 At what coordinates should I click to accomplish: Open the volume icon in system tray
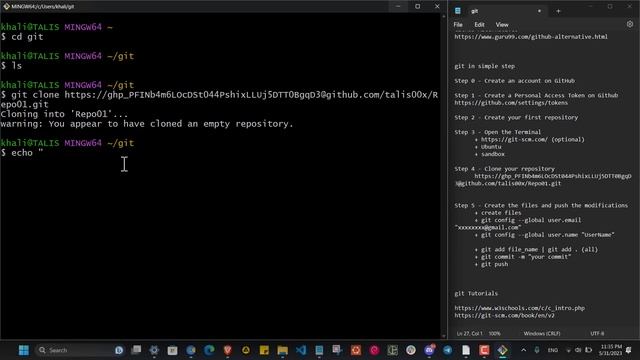pyautogui.click(x=578, y=350)
